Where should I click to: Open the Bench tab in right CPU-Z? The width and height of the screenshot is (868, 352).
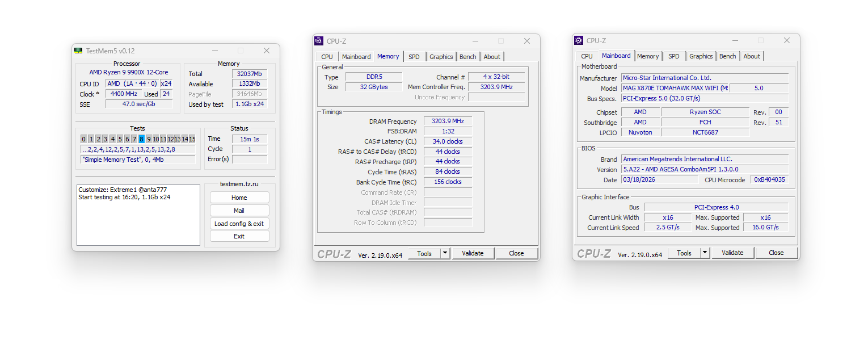pyautogui.click(x=727, y=56)
